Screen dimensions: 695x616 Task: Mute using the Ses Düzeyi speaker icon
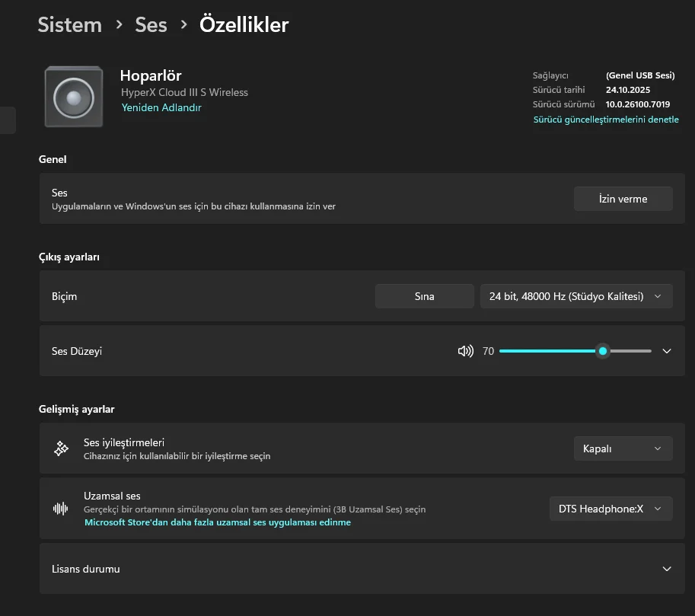coord(465,351)
